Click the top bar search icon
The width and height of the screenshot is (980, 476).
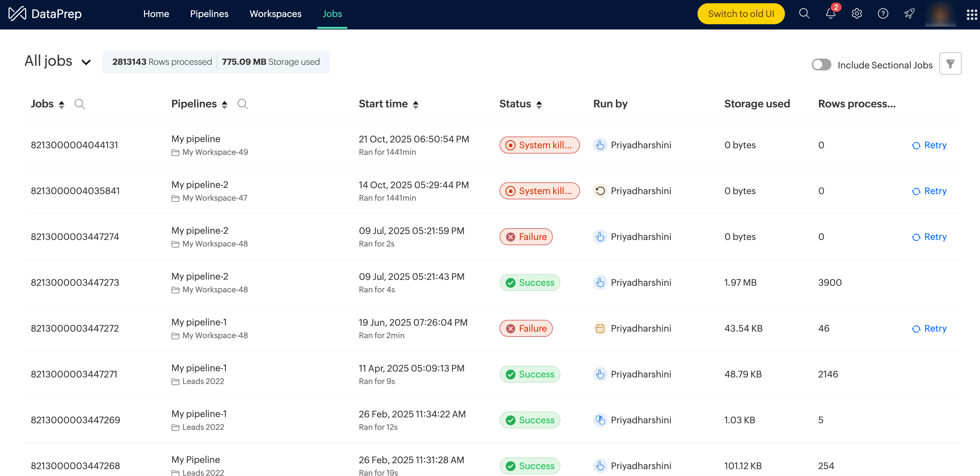(x=804, y=14)
